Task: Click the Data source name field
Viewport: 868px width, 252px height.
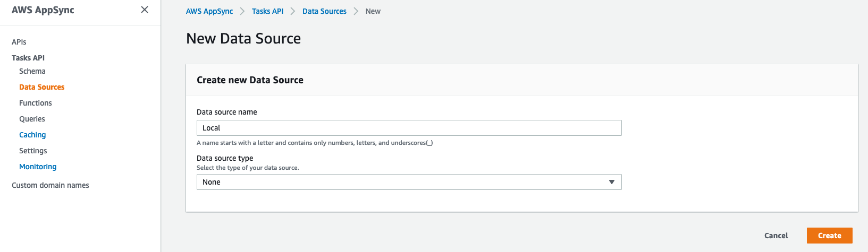Action: coord(409,128)
